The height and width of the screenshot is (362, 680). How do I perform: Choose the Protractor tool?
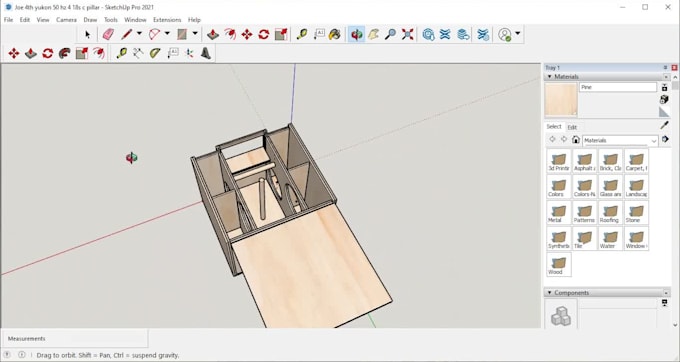click(155, 53)
